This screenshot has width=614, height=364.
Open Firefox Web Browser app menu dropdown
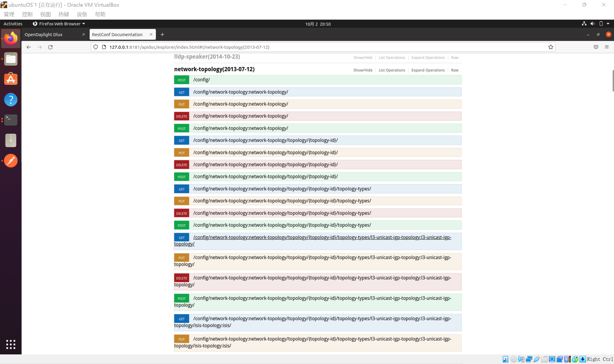click(x=59, y=24)
